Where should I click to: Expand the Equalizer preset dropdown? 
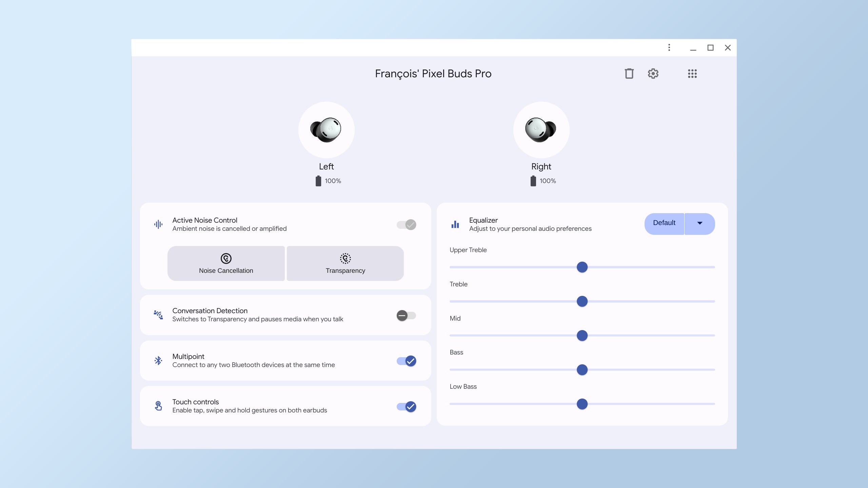point(699,223)
